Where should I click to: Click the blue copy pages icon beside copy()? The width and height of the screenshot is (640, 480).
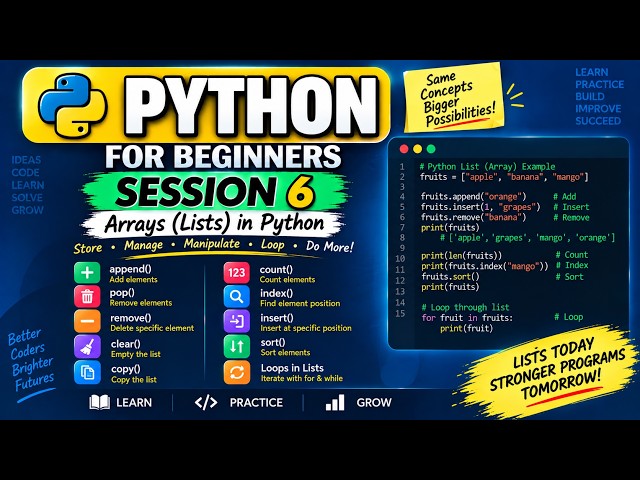coord(87,372)
